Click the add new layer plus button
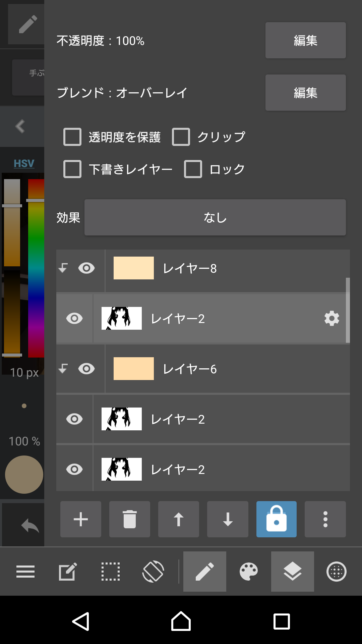The height and width of the screenshot is (644, 362). tap(80, 519)
